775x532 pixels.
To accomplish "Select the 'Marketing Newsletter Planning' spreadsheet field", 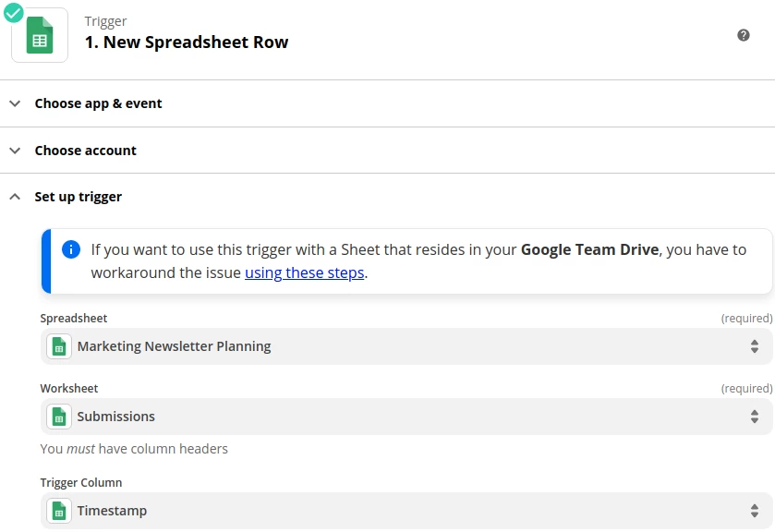I will 369,346.
